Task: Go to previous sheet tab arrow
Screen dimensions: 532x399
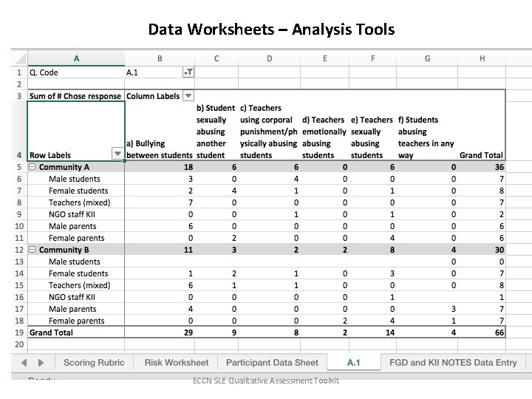Action: pos(24,363)
